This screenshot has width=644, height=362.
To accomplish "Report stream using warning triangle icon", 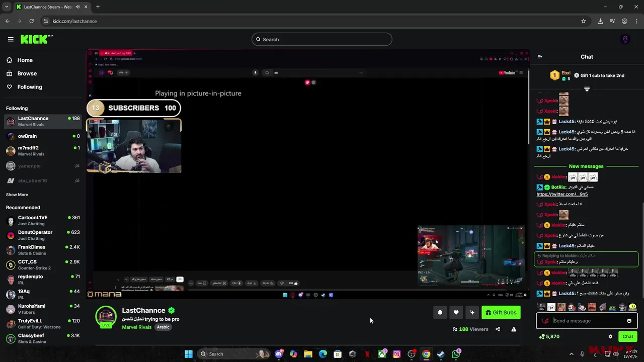I will (x=514, y=329).
